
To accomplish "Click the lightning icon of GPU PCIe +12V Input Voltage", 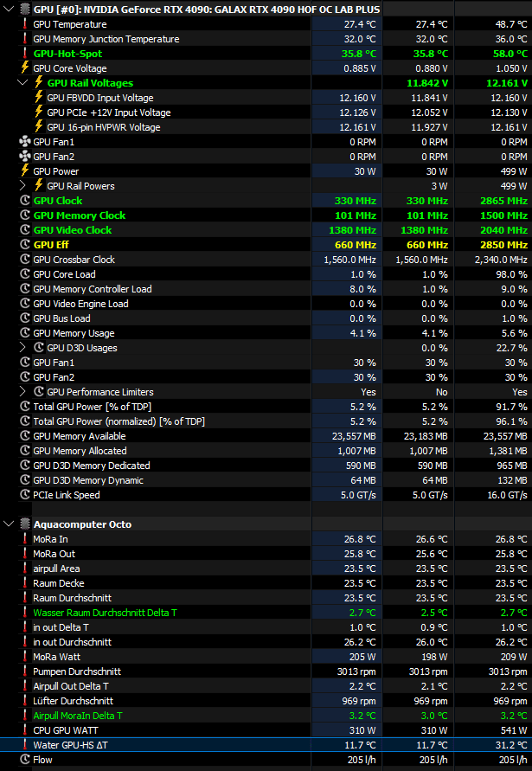I will pos(39,112).
